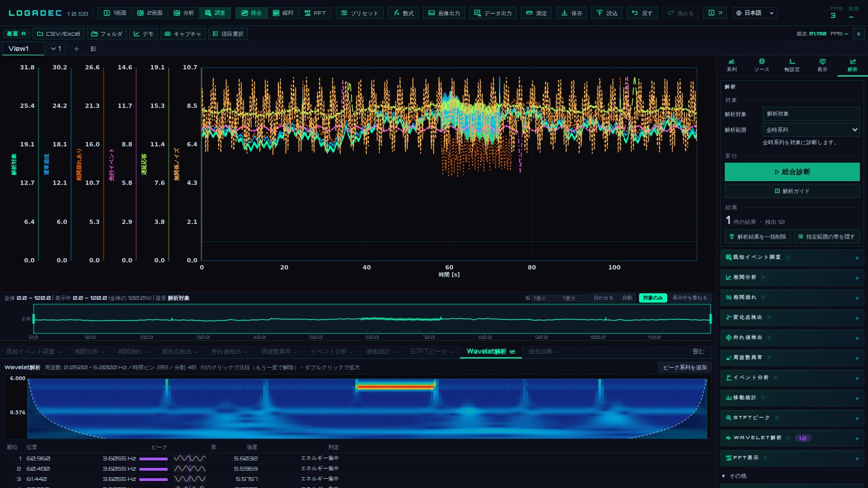This screenshot has height=488, width=868.
Task: Click the ピーク系列を追加 button
Action: [x=685, y=367]
